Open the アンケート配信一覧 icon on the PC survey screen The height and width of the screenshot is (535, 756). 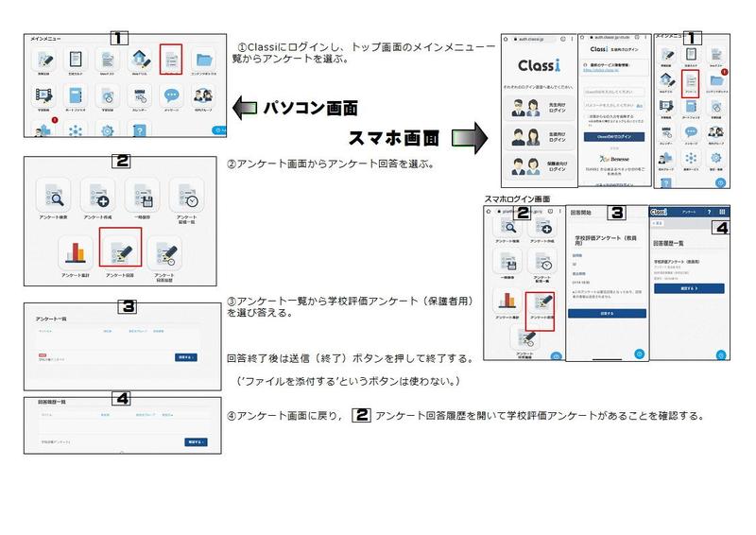click(186, 196)
